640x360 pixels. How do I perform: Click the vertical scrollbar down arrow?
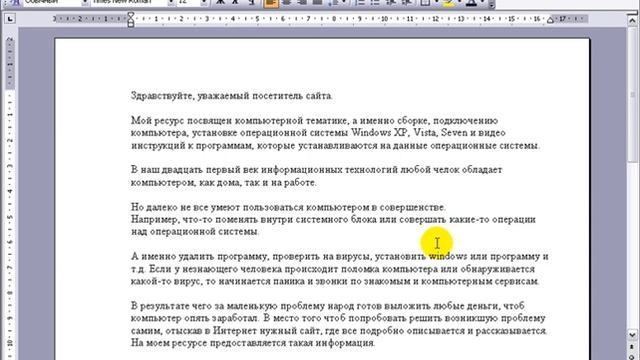632,335
